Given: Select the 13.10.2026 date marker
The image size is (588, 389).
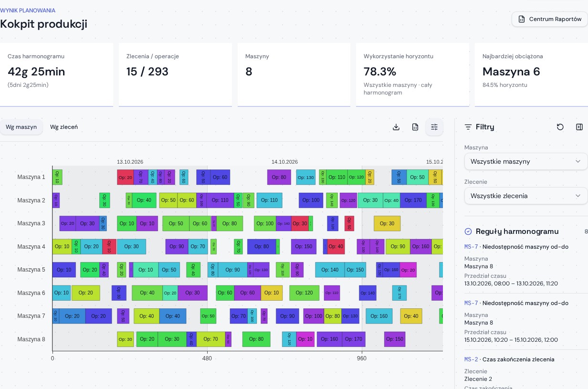Looking at the screenshot, I should [x=130, y=162].
